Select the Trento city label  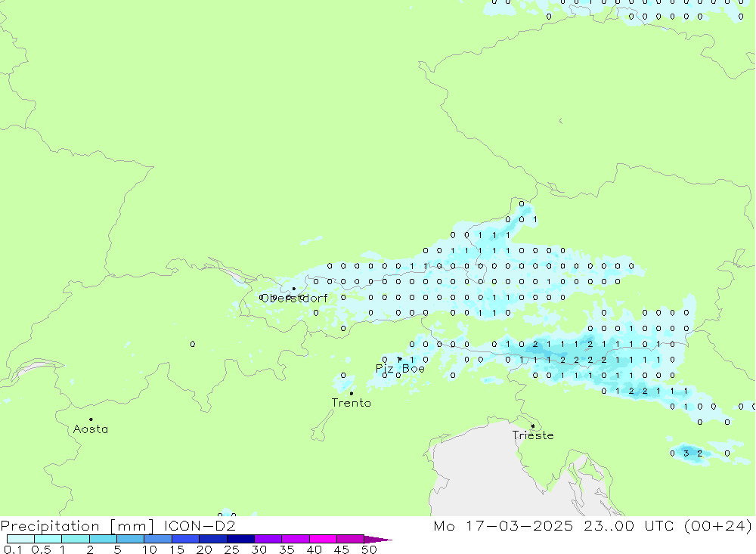(x=352, y=403)
